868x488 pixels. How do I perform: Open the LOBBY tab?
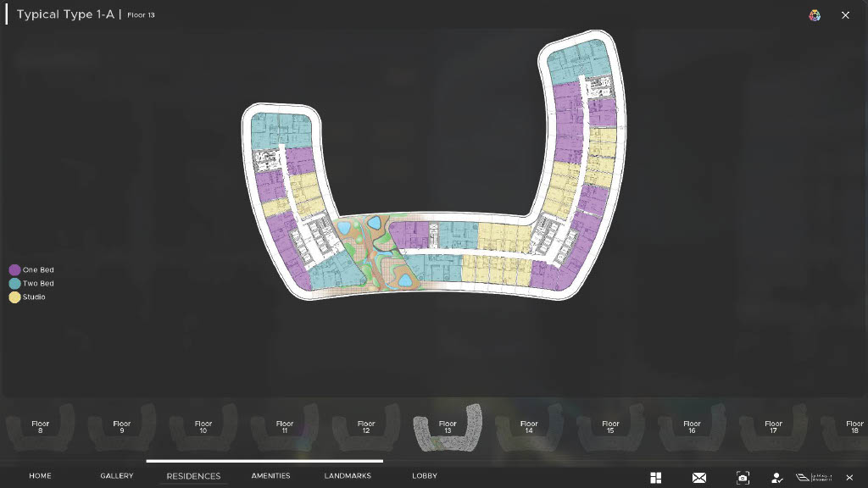click(425, 476)
